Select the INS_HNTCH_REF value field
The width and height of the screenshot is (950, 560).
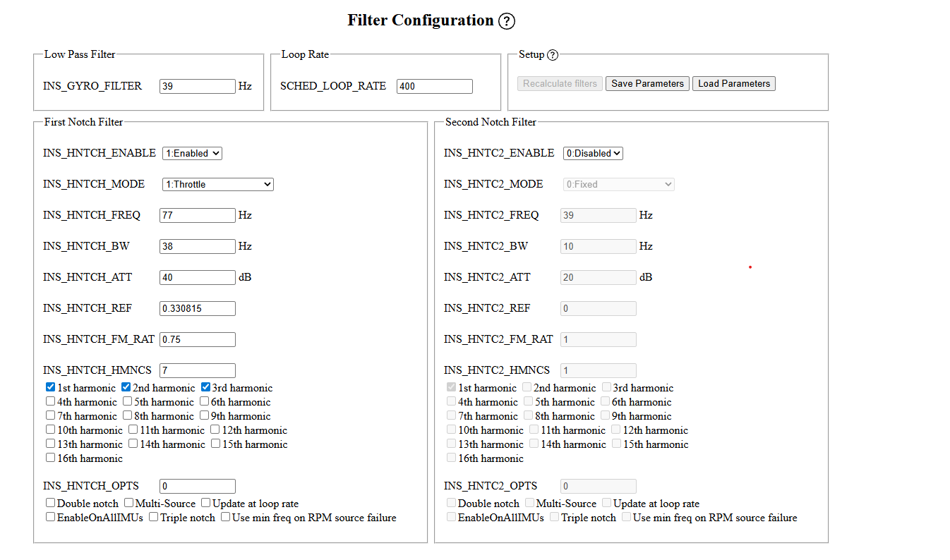click(197, 308)
